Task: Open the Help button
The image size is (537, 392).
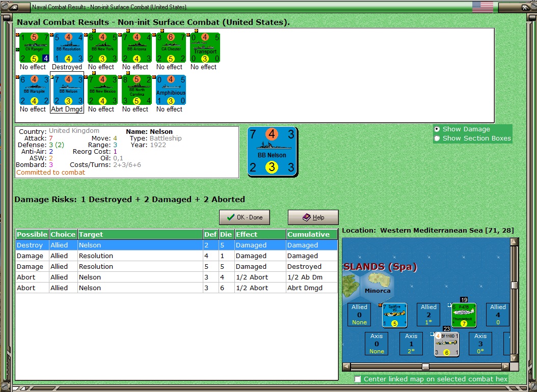Action: tap(313, 217)
